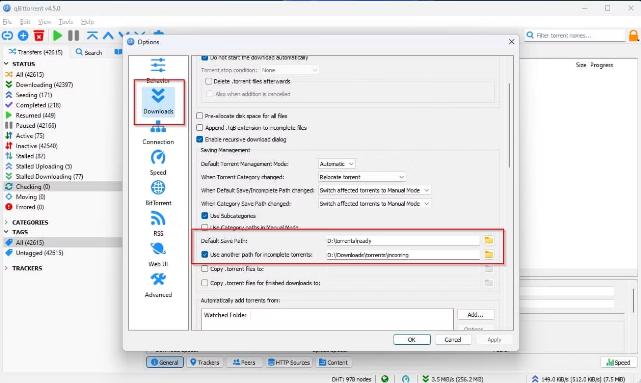Switch to the Peers bottom tab
The image size is (641, 383).
click(244, 362)
